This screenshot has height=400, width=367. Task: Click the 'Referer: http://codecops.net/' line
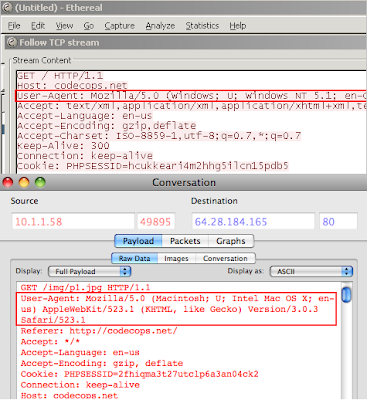(99, 331)
